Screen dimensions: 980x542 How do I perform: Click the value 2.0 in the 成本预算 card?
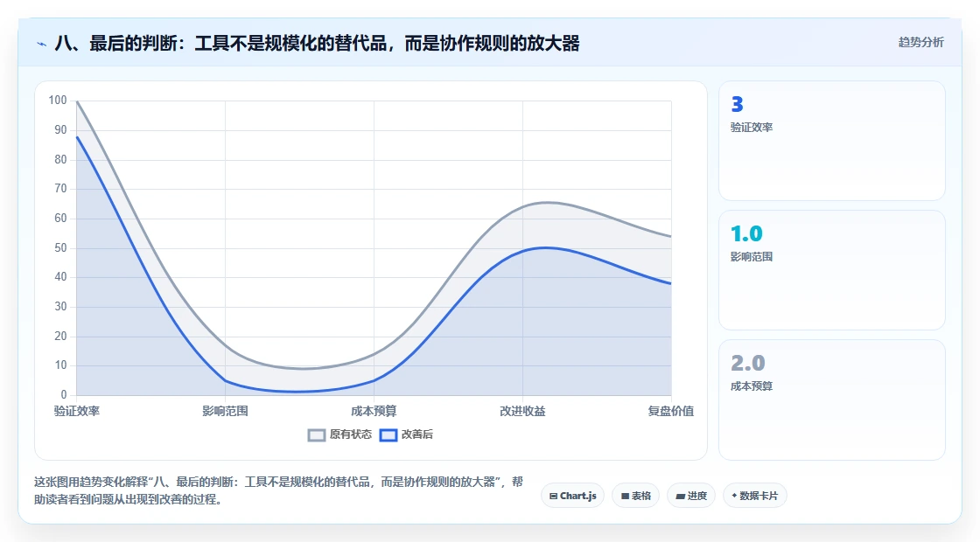pos(747,363)
